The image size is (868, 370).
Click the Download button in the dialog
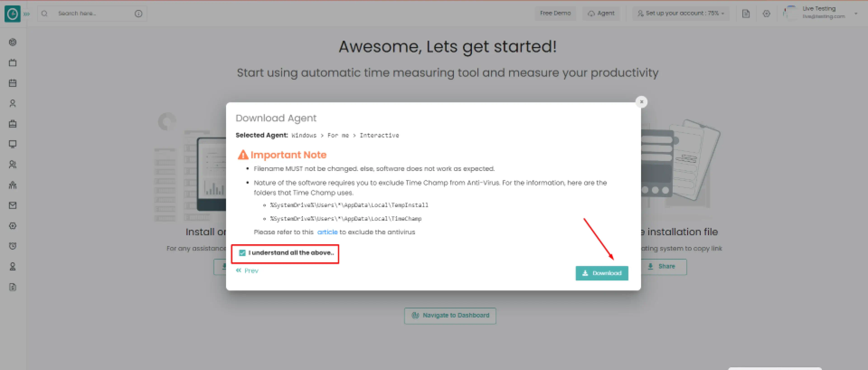[x=602, y=273]
